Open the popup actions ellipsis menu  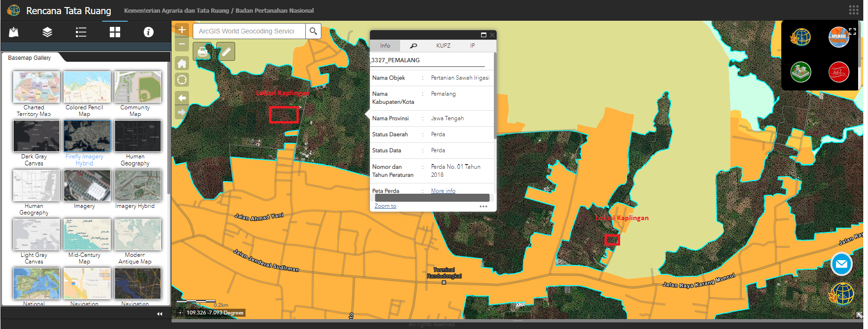click(483, 206)
